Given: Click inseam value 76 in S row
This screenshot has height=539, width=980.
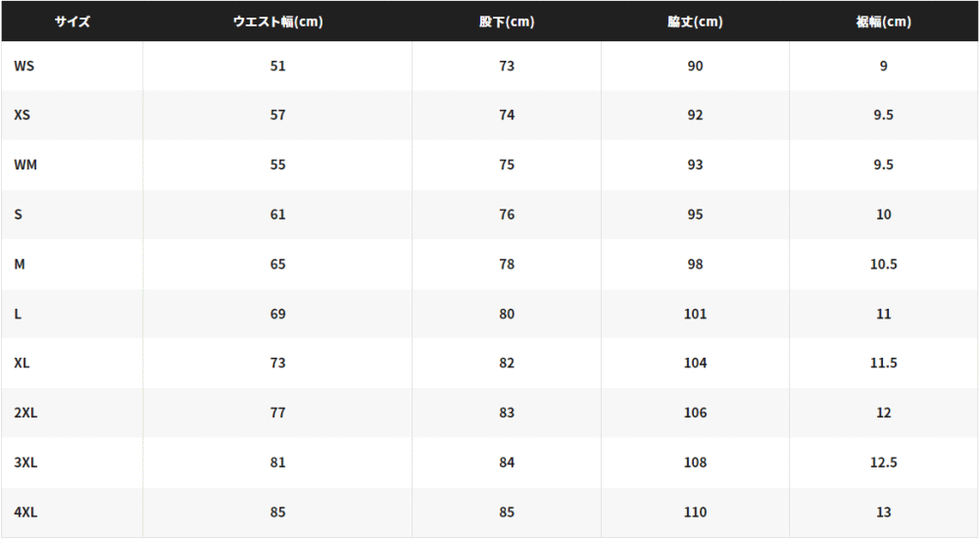Looking at the screenshot, I should tap(507, 215).
